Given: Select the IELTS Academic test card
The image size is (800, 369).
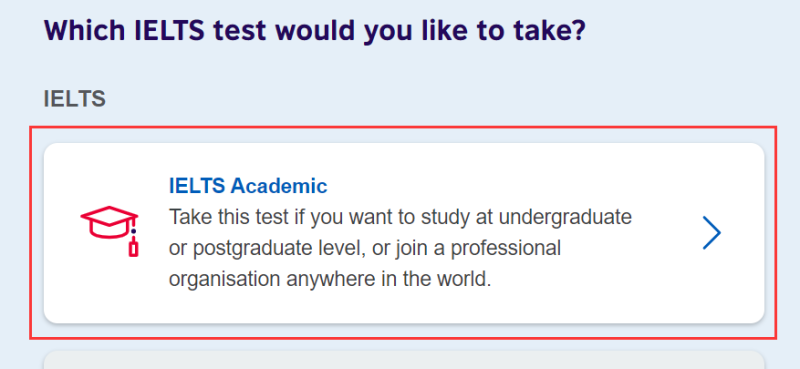Looking at the screenshot, I should point(404,233).
